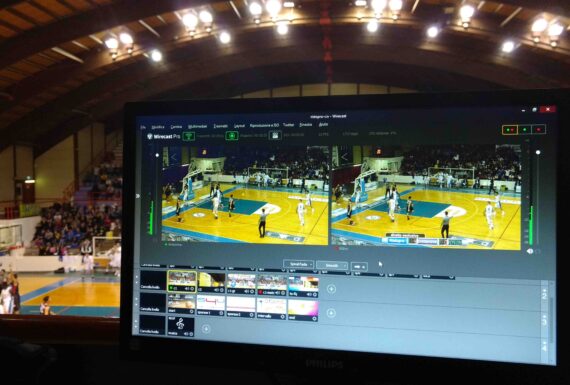Open settings gear on the musica shot
This screenshot has width=570, height=385.
coord(191,333)
